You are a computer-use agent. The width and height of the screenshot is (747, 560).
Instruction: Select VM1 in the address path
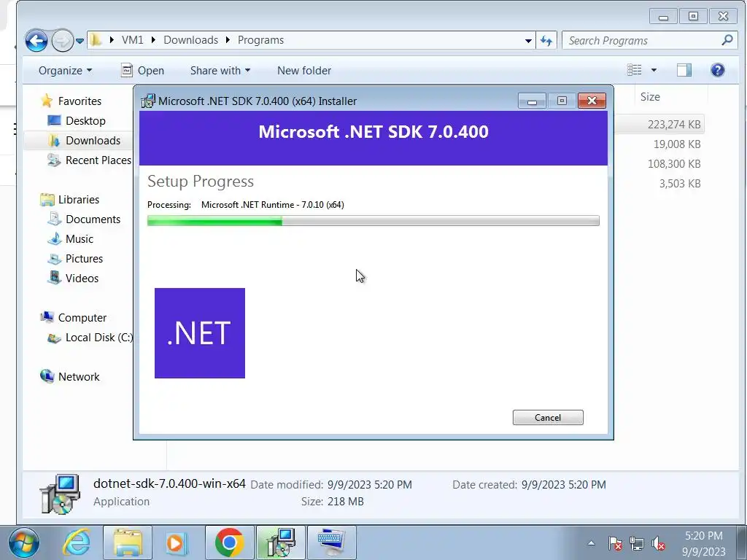[x=133, y=40]
